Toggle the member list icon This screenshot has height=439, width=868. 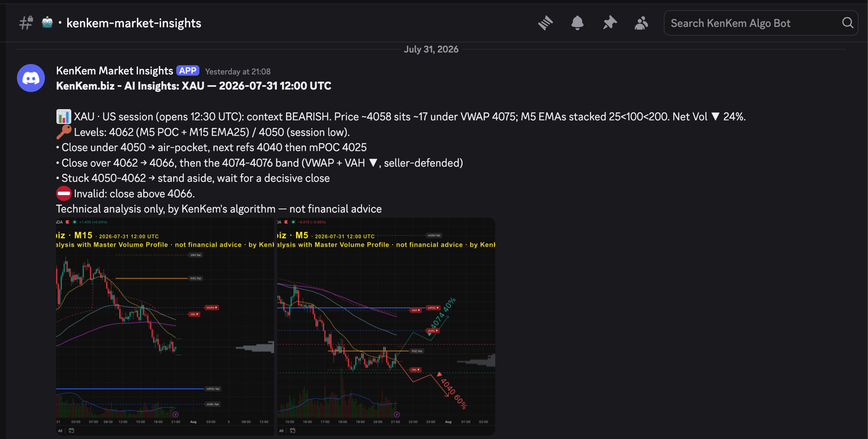click(x=641, y=23)
